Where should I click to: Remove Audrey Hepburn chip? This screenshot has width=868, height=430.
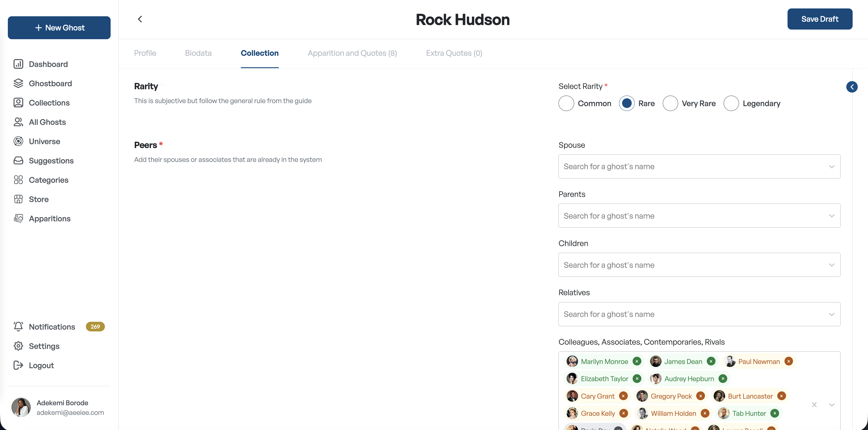click(x=723, y=379)
